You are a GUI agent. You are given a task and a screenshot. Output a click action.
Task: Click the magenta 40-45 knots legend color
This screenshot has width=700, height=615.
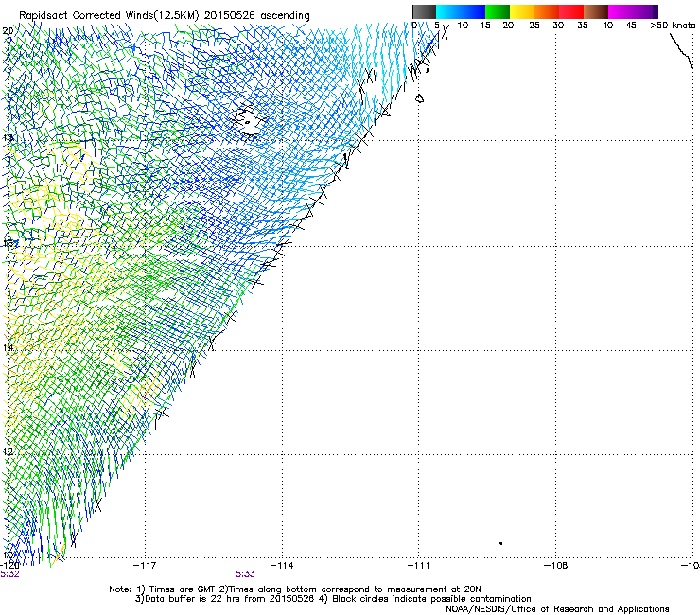[621, 11]
